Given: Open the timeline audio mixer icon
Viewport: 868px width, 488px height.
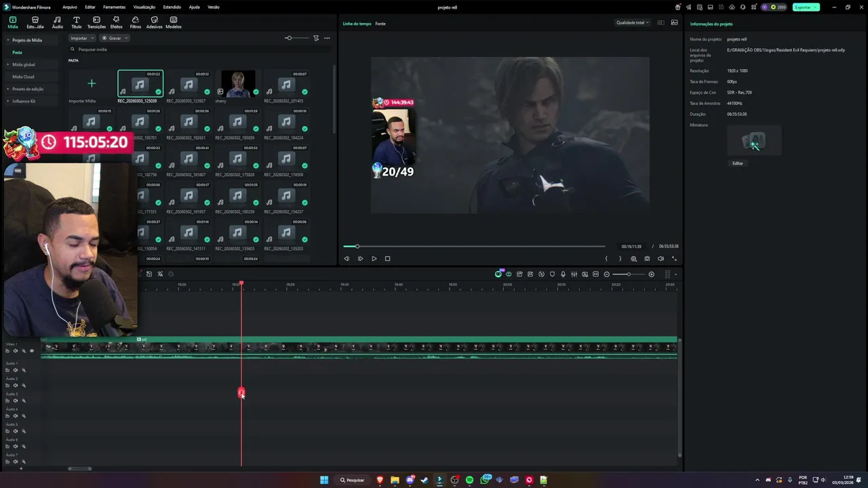Looking at the screenshot, I should (574, 274).
